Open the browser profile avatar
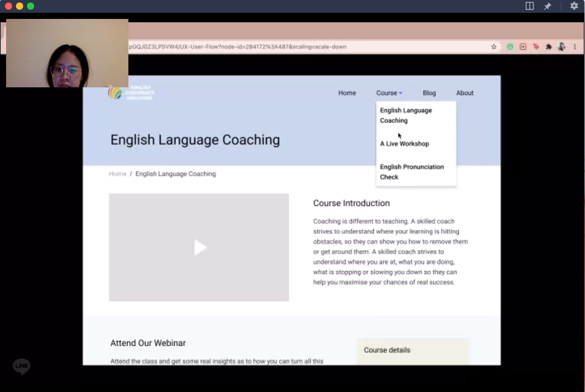This screenshot has width=585, height=392. (x=562, y=47)
